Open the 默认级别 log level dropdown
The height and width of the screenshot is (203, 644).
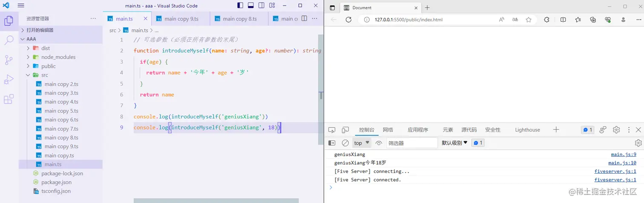coord(454,143)
